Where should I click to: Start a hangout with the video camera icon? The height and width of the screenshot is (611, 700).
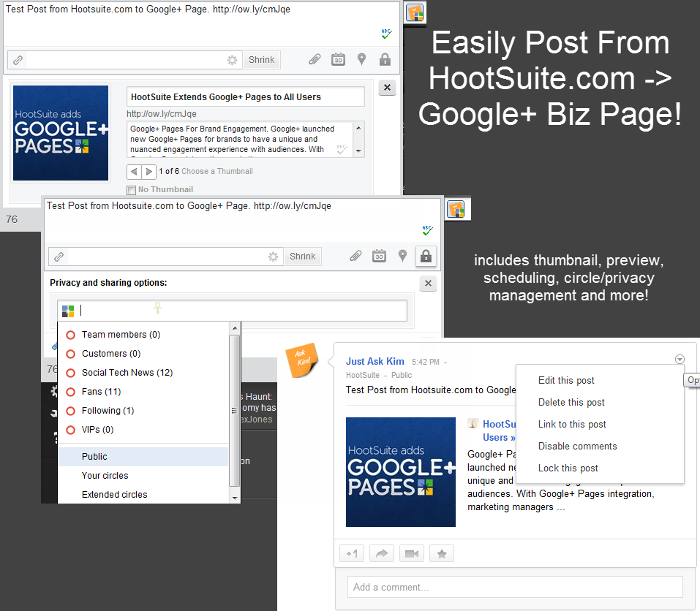(412, 553)
